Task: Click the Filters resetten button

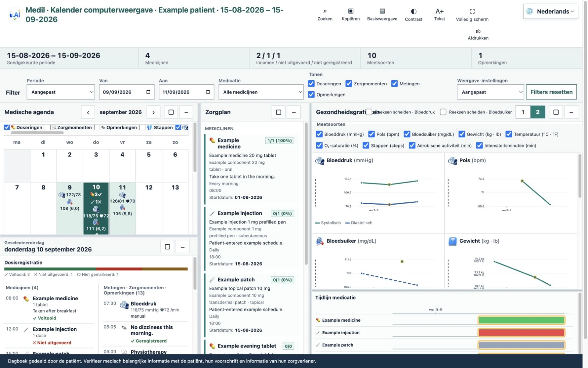Action: point(551,92)
